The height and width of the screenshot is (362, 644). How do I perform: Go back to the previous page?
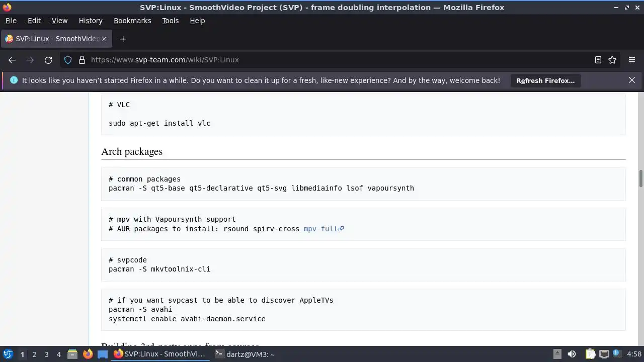coord(12,60)
